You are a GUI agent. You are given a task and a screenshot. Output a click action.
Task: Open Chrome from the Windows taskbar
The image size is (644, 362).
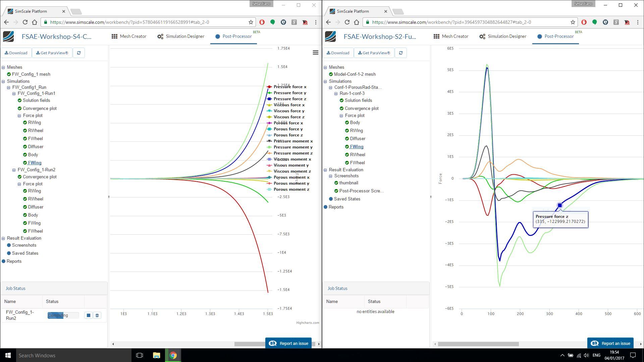pos(173,355)
